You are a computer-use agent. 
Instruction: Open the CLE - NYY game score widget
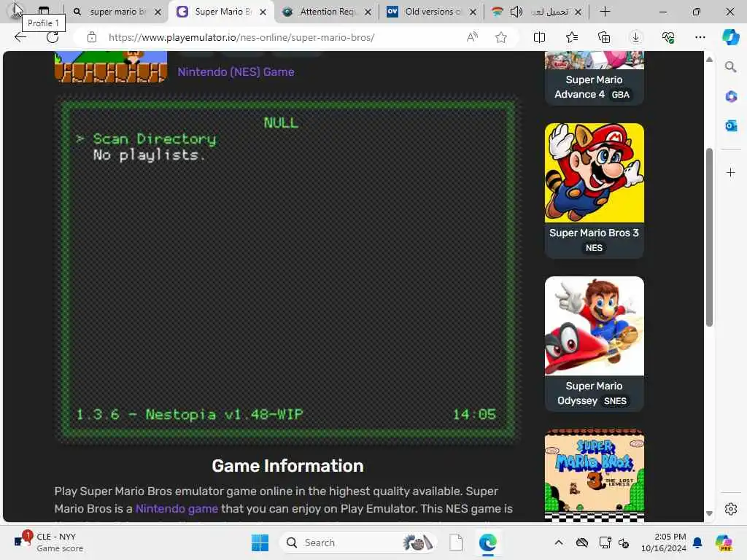click(x=47, y=542)
